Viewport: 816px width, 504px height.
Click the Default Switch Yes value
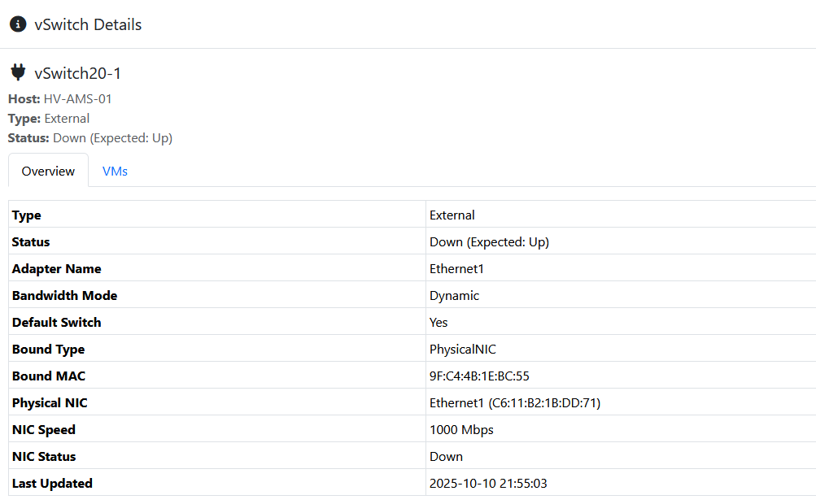pos(439,323)
